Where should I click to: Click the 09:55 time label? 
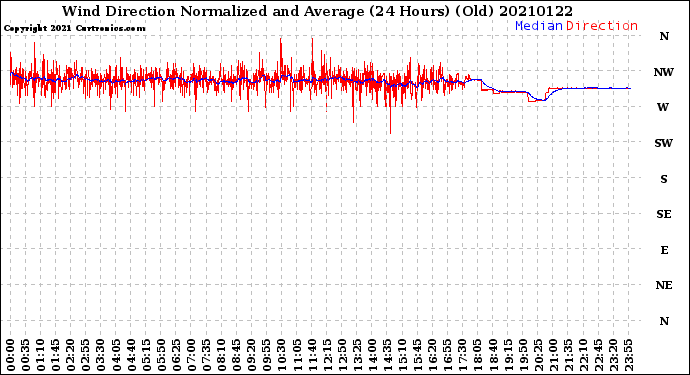267,355
